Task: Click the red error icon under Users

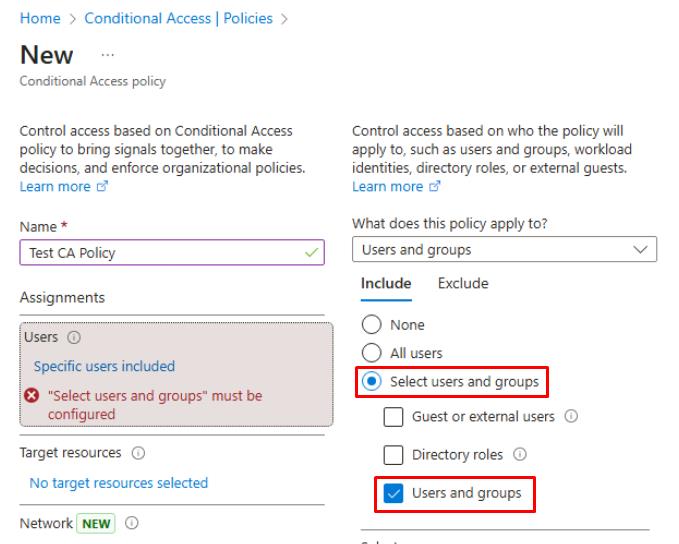Action: coord(33,396)
